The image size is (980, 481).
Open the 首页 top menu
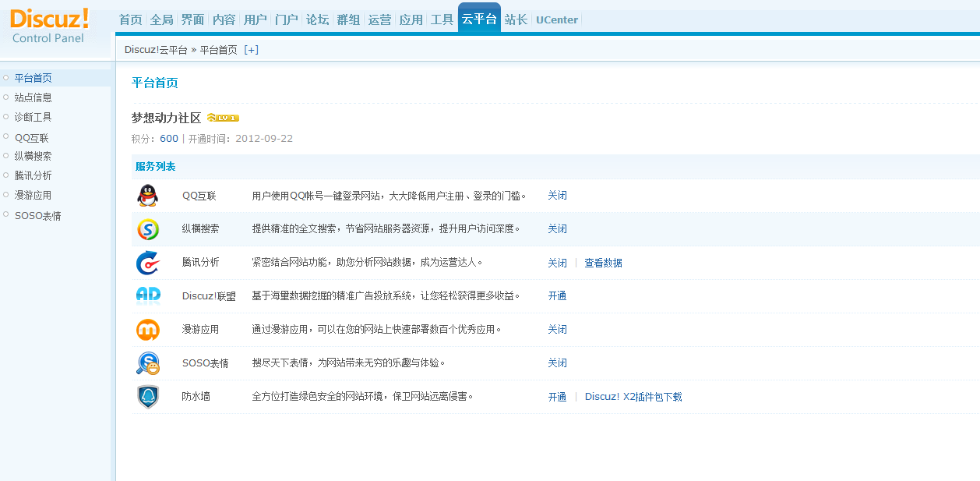[x=131, y=19]
